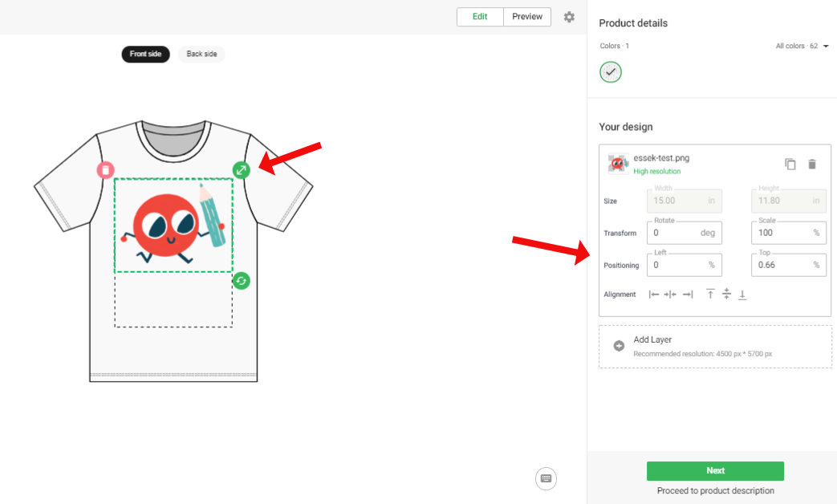Switch to the Back side tab
Screen dimensions: 837x504
tap(201, 54)
